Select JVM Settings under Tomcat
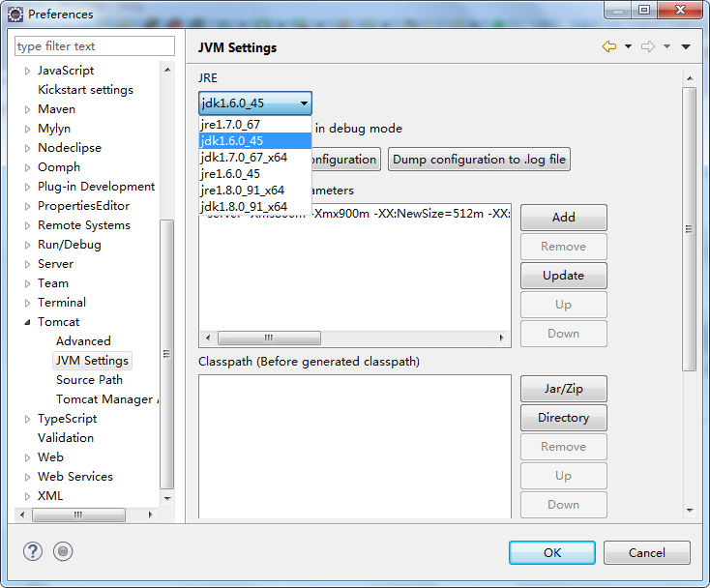This screenshot has height=588, width=710. (x=92, y=361)
